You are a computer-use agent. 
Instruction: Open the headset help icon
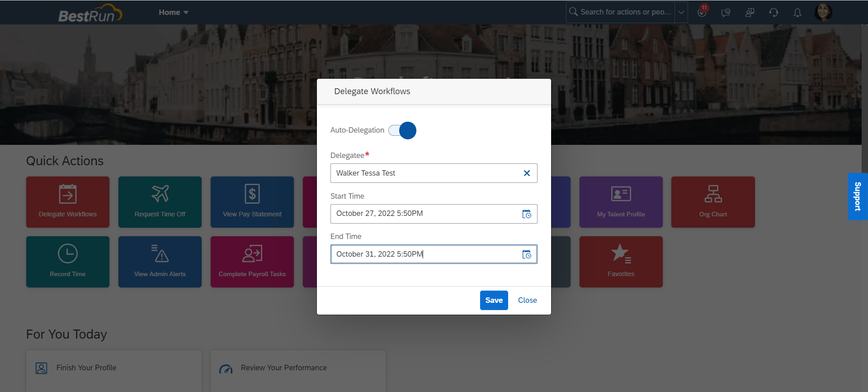pyautogui.click(x=774, y=13)
